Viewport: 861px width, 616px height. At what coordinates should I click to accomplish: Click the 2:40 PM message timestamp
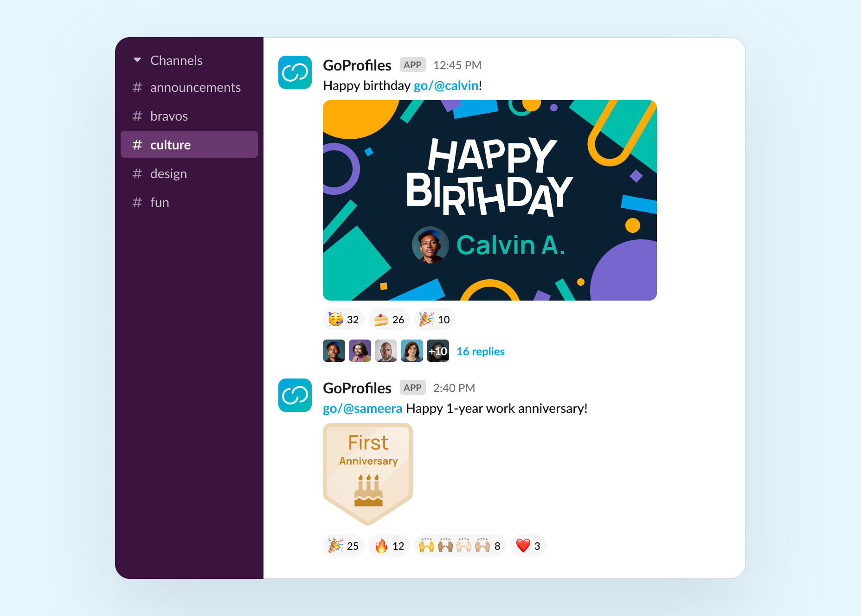[454, 388]
